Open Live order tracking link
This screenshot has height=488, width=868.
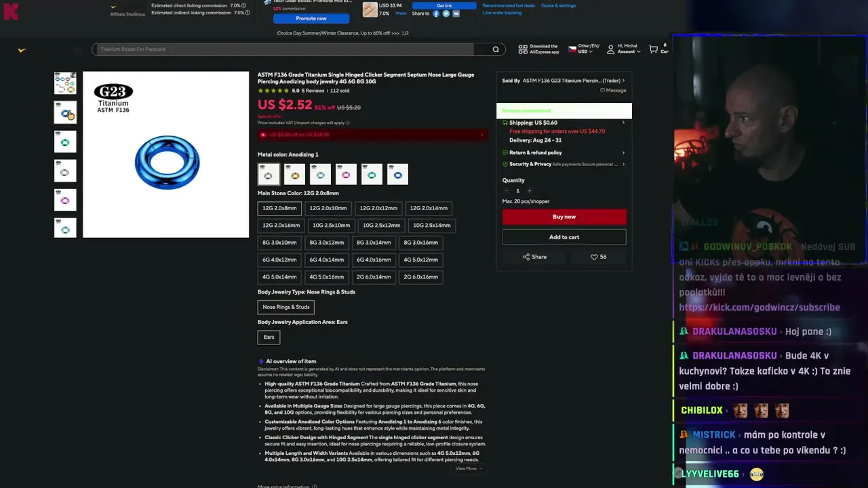502,13
